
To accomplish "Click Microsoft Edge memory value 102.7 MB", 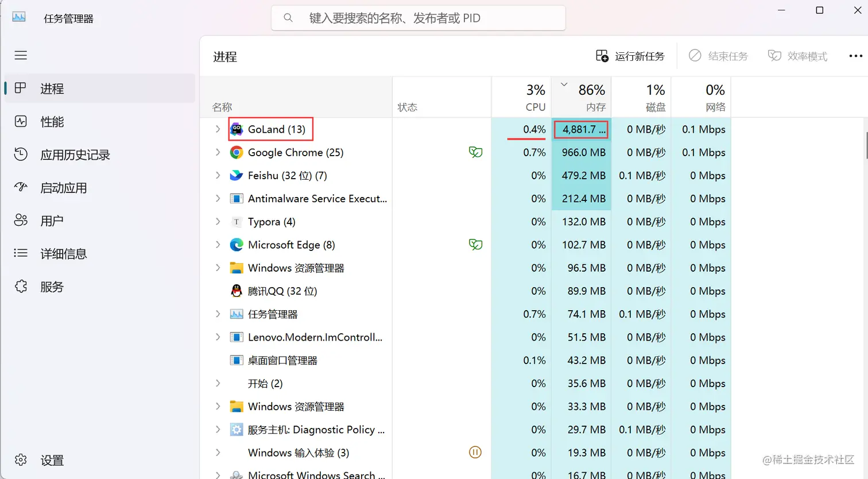I will tap(584, 245).
